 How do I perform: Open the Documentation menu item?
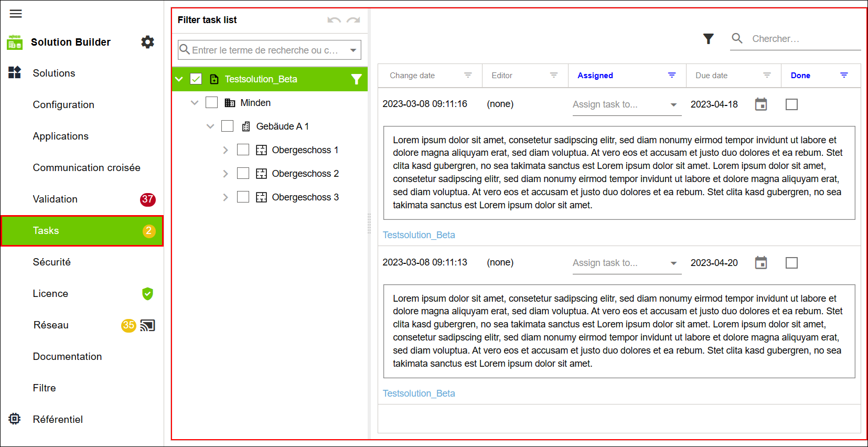click(x=67, y=356)
